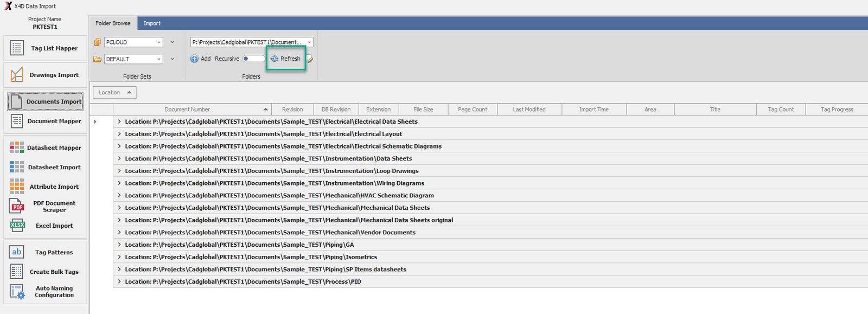868x314 pixels.
Task: Open the Datasheet Mapper tool
Action: (45, 148)
